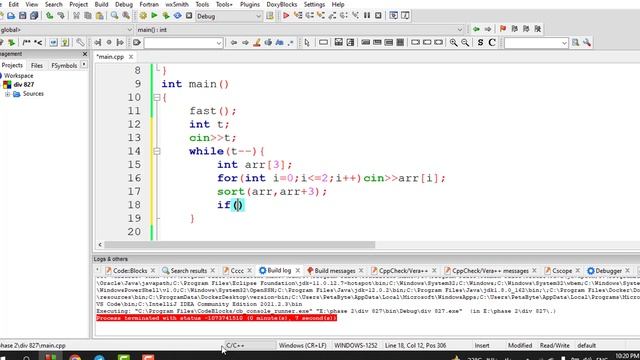
Task: Open Find with the magnifier icon
Action: 115,16
